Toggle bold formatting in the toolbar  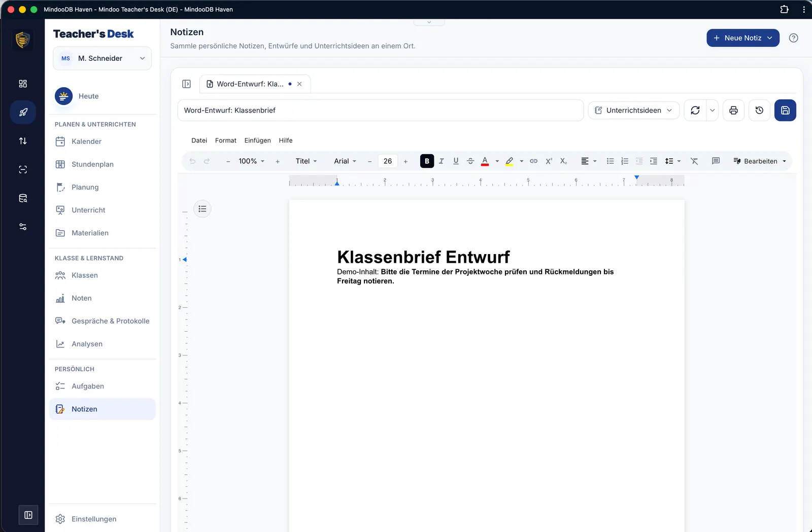427,161
